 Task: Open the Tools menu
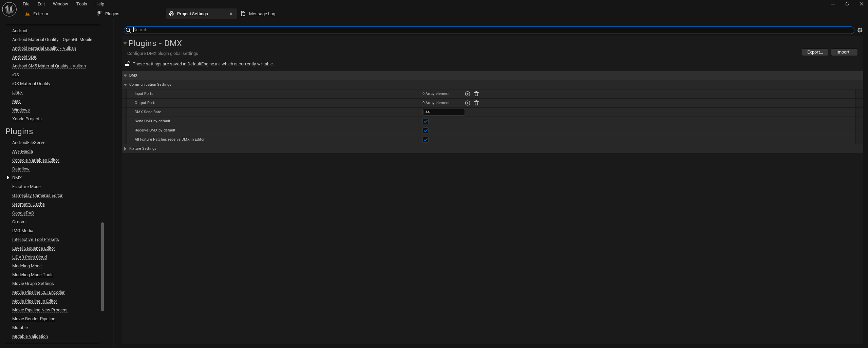click(81, 4)
